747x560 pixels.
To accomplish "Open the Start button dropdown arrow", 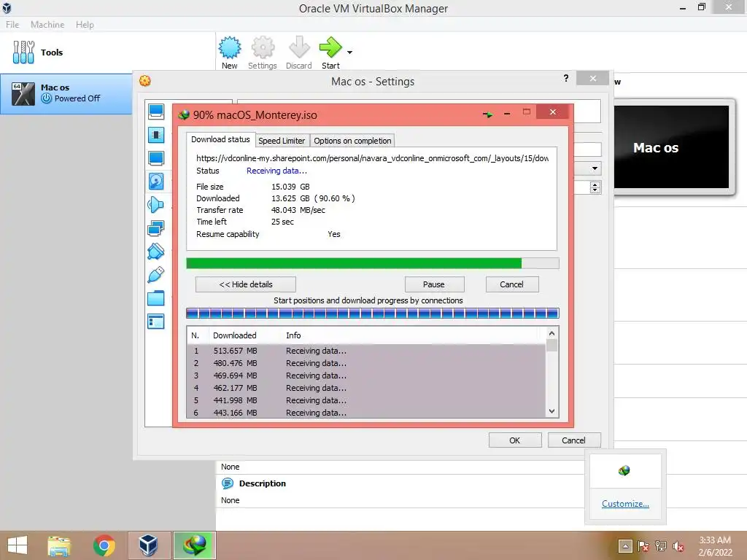I will [x=349, y=52].
